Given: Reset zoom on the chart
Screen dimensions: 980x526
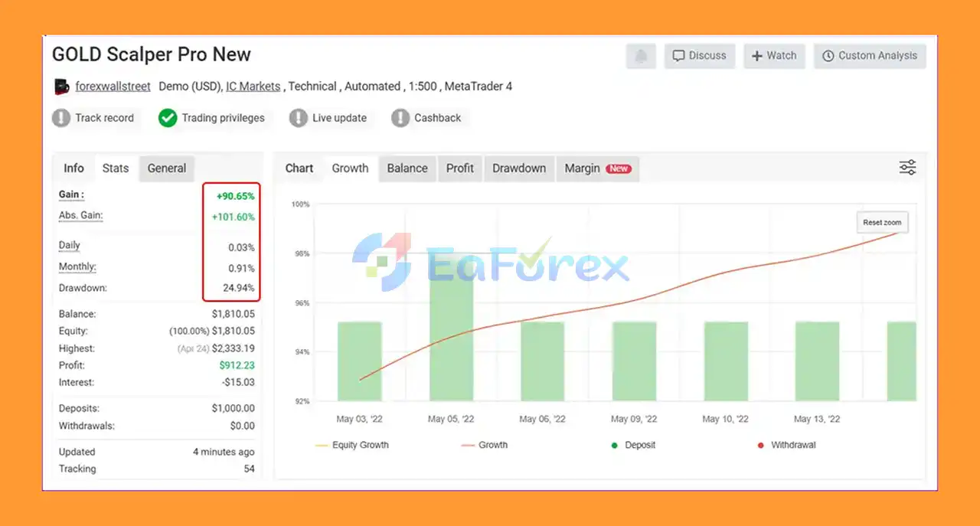Looking at the screenshot, I should coord(882,222).
